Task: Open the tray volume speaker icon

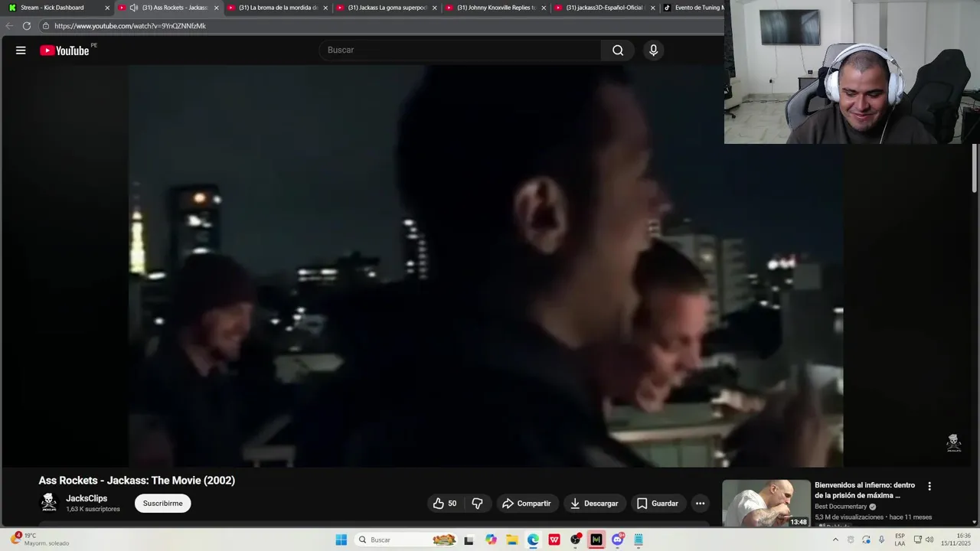Action: click(x=929, y=540)
